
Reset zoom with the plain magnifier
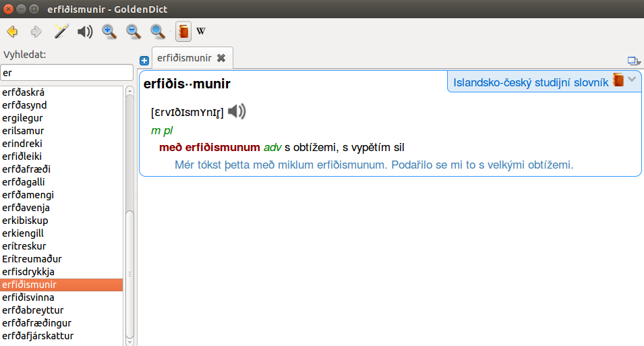pyautogui.click(x=158, y=31)
